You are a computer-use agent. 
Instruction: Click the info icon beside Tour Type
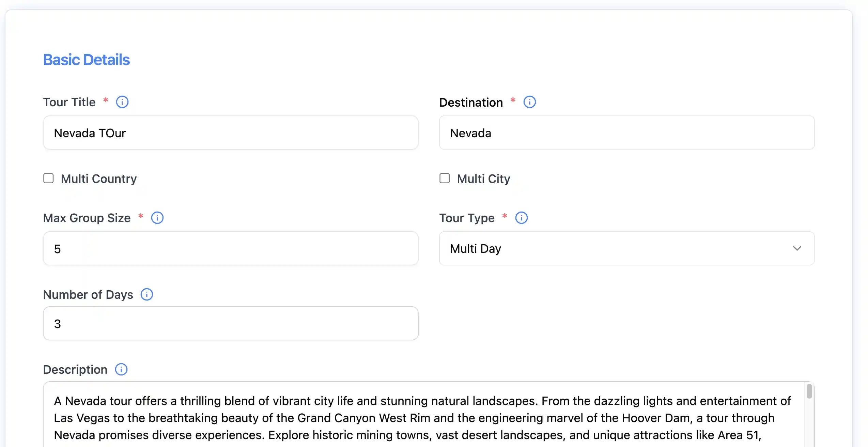(521, 218)
